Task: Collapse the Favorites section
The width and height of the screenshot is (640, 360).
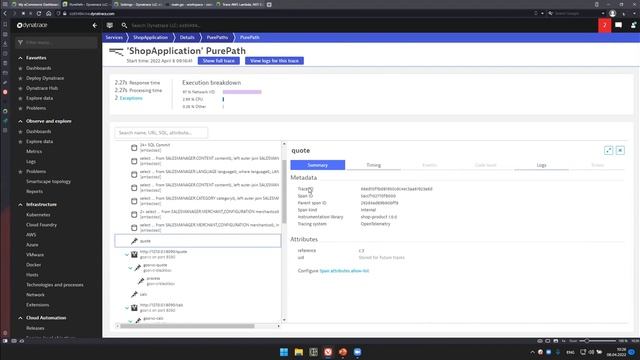Action: coord(20,58)
